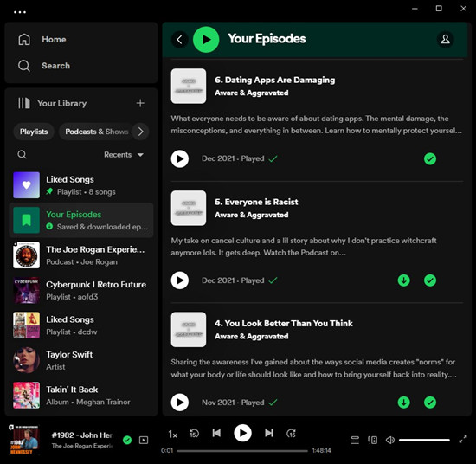Click Everyone is Racist cover thumbnail
The width and height of the screenshot is (476, 464).
[189, 208]
